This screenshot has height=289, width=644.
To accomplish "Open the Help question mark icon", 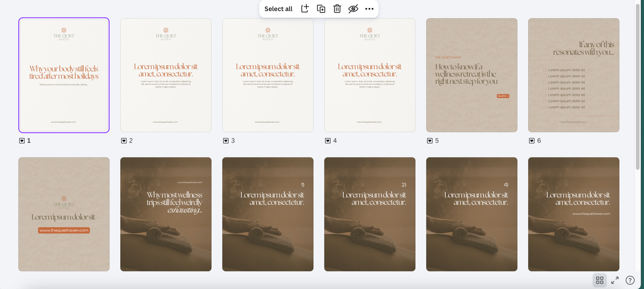I will [630, 280].
